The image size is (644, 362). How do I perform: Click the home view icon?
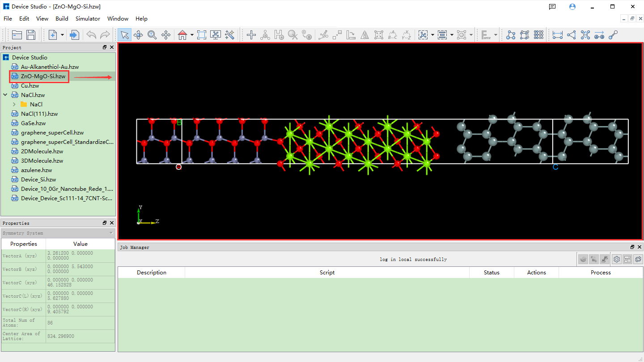(x=182, y=35)
